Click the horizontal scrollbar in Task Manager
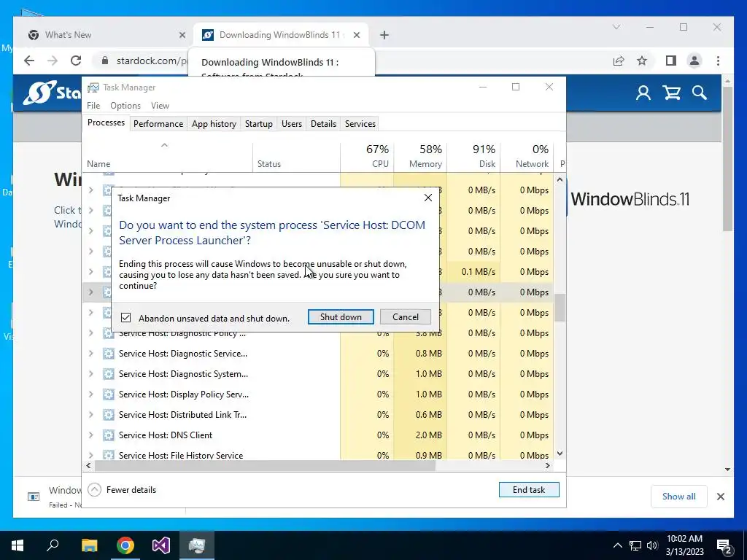Viewport: 747px width, 560px height. click(265, 466)
